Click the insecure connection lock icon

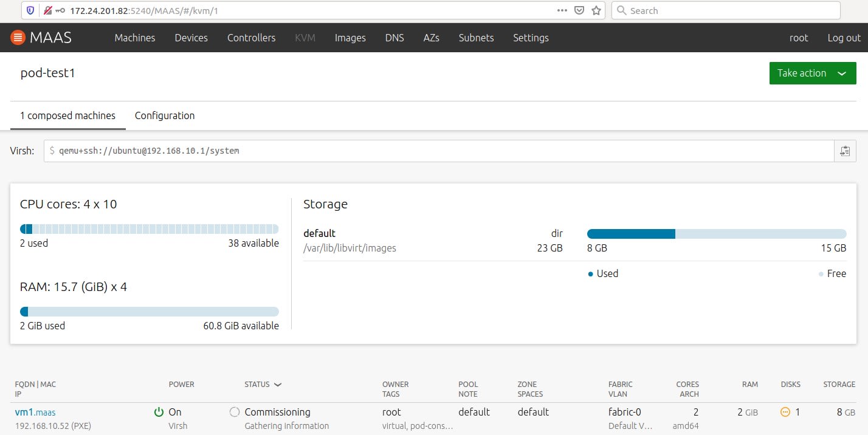(x=47, y=10)
